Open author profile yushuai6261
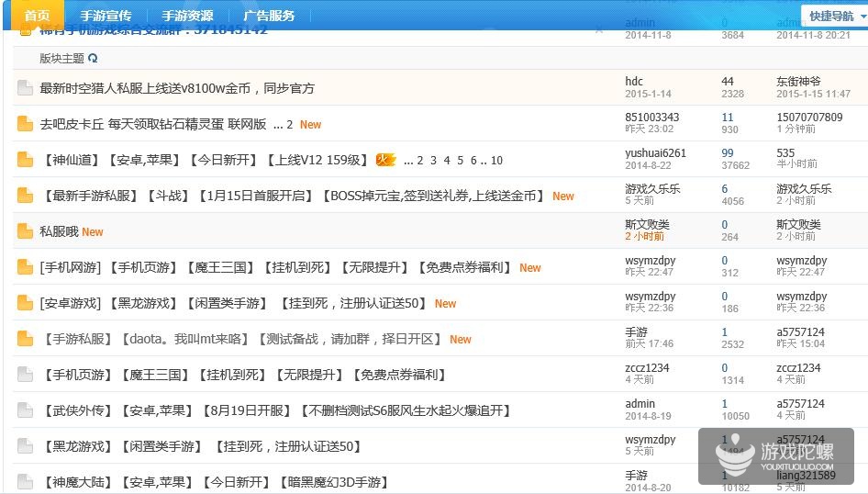The height and width of the screenshot is (494, 868). 655,153
